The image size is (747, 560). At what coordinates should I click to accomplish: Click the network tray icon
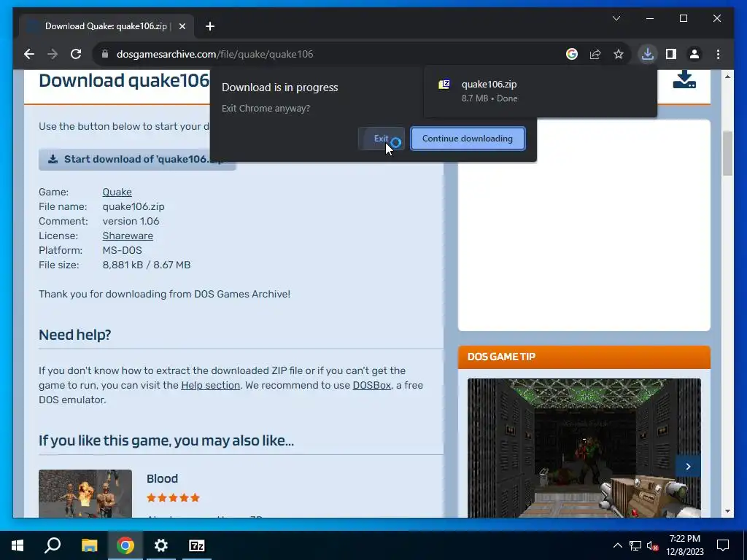tap(635, 545)
